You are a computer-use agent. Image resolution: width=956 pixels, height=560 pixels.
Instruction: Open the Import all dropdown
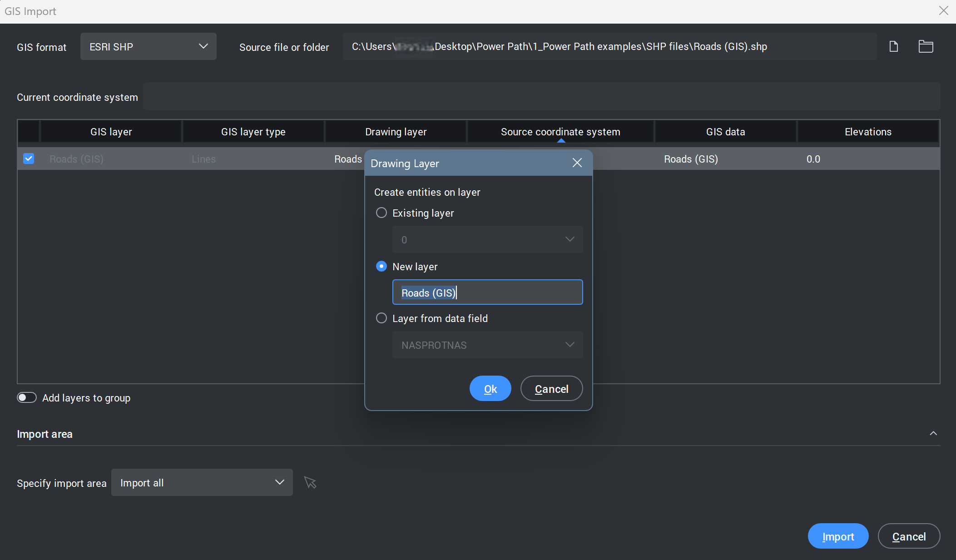coord(202,482)
